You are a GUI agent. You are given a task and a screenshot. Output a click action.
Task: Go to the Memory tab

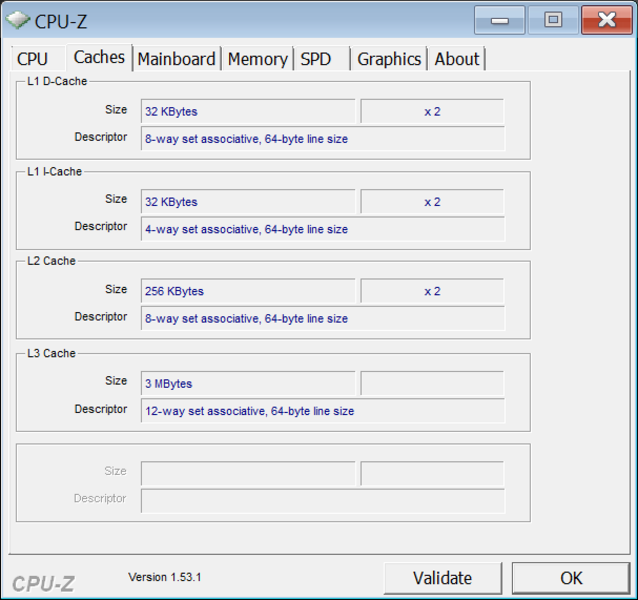[x=258, y=59]
